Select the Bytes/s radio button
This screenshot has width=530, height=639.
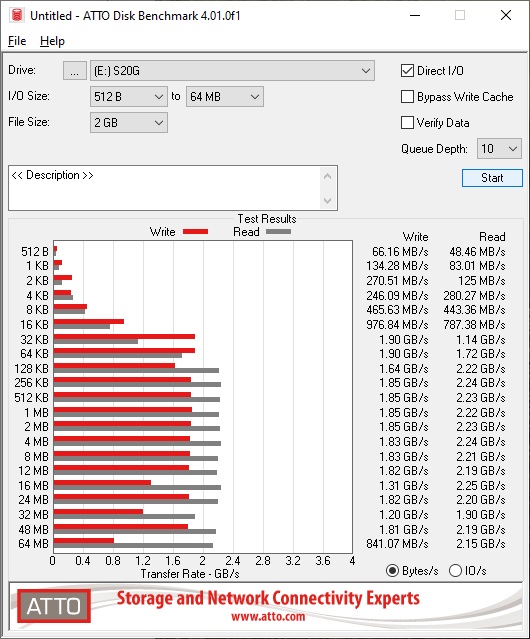[x=392, y=571]
